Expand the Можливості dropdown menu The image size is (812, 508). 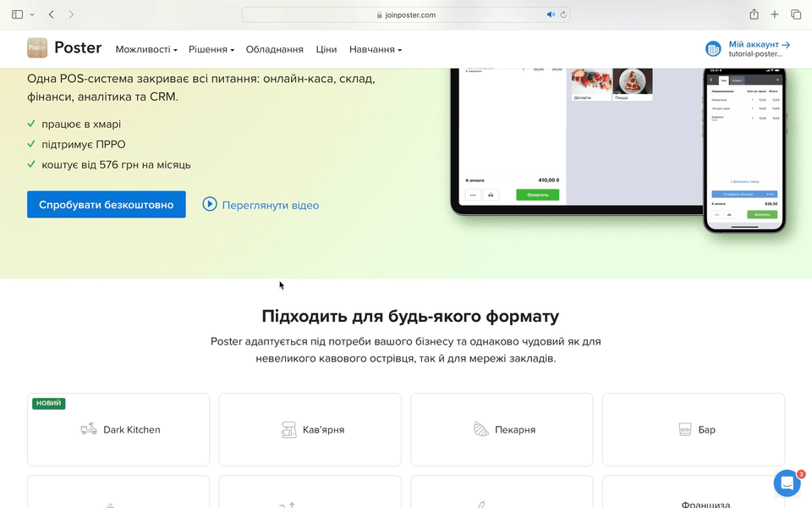pyautogui.click(x=146, y=49)
